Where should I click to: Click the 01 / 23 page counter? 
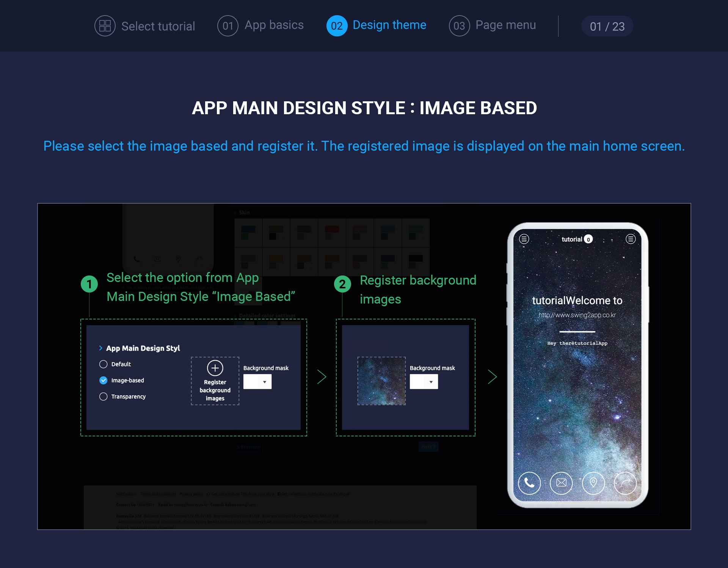pyautogui.click(x=607, y=26)
